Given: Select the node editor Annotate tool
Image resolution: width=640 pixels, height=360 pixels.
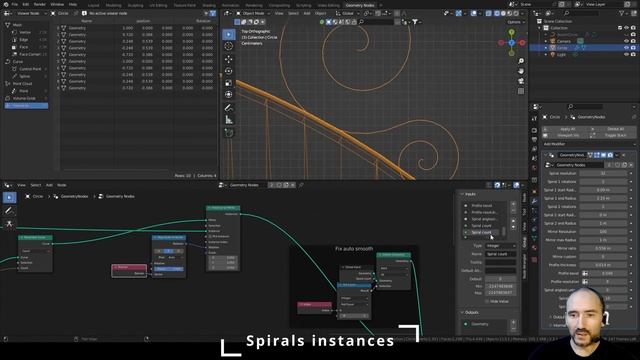Looking at the screenshot, I should (x=10, y=211).
